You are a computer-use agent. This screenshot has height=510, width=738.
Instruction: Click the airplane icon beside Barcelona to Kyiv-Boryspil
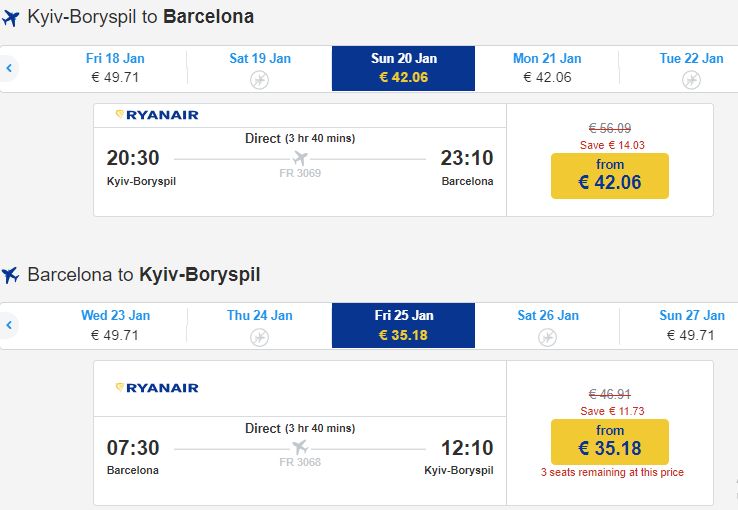pos(12,275)
